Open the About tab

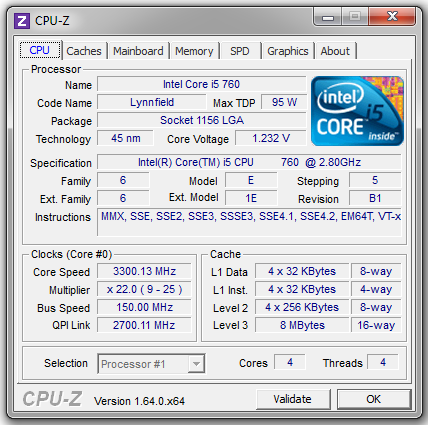(x=335, y=51)
